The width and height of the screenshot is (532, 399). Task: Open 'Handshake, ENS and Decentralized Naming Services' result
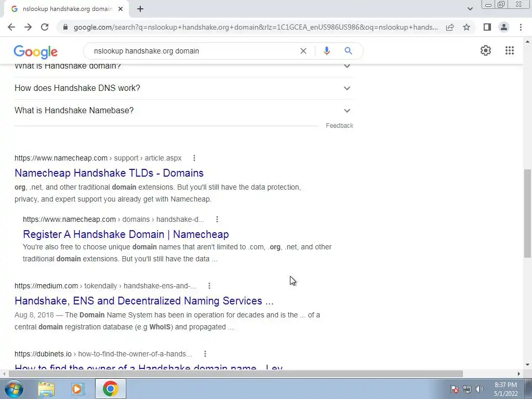click(x=144, y=301)
